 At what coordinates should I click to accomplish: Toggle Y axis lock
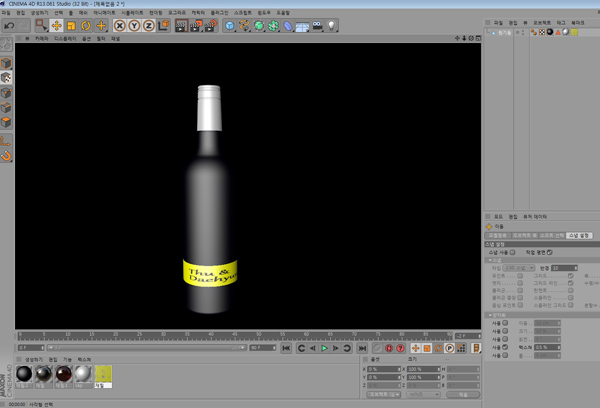(x=134, y=26)
